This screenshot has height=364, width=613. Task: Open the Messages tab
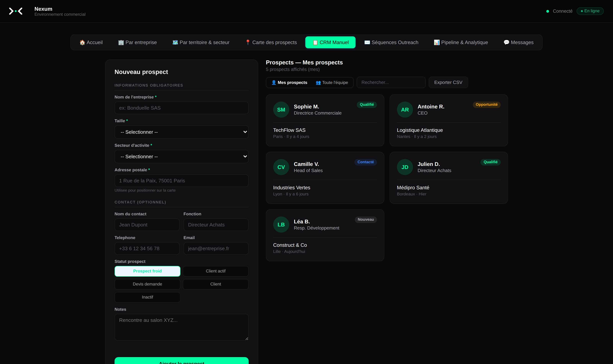coord(519,42)
